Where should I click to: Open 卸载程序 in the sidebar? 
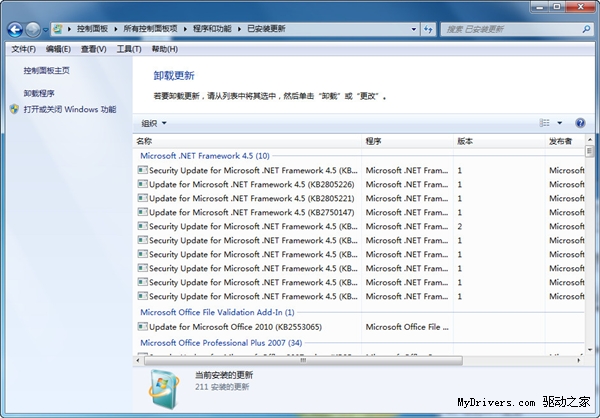39,93
